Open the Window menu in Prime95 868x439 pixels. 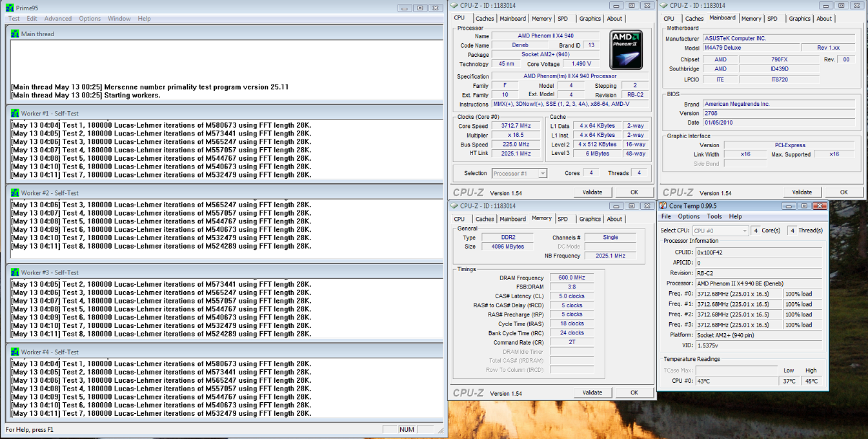[x=119, y=19]
